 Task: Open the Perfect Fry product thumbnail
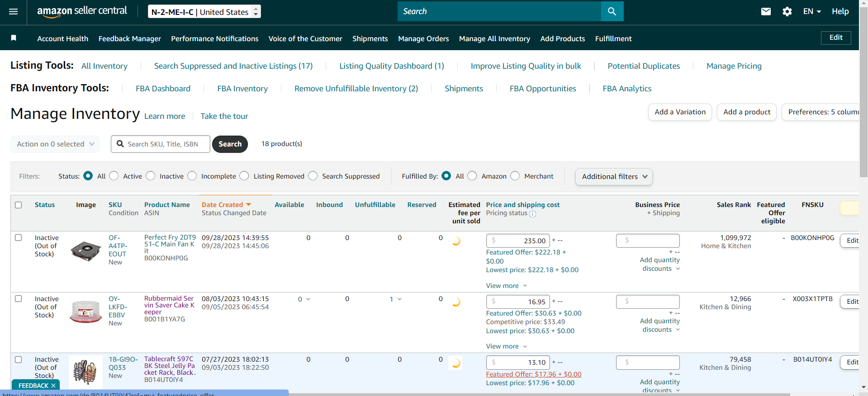click(x=86, y=251)
